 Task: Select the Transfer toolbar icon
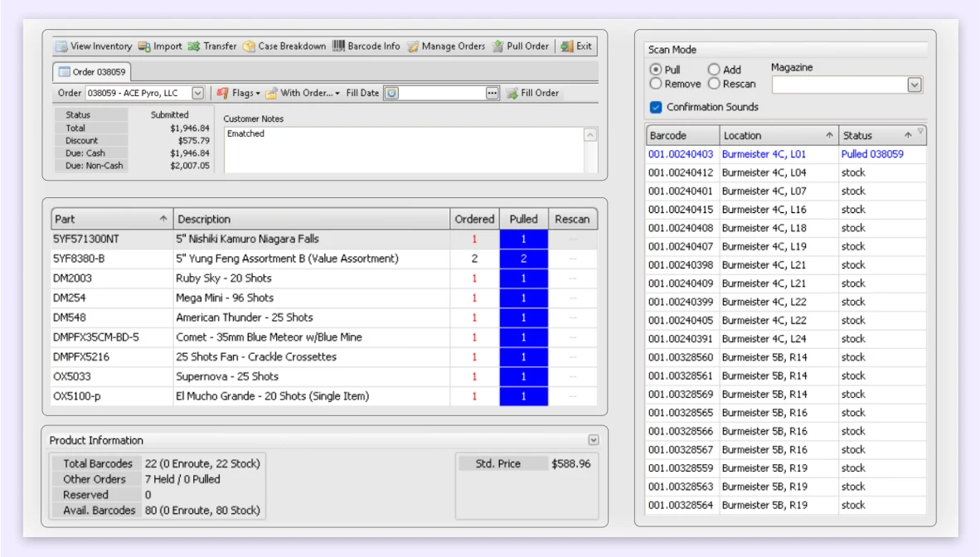click(194, 46)
